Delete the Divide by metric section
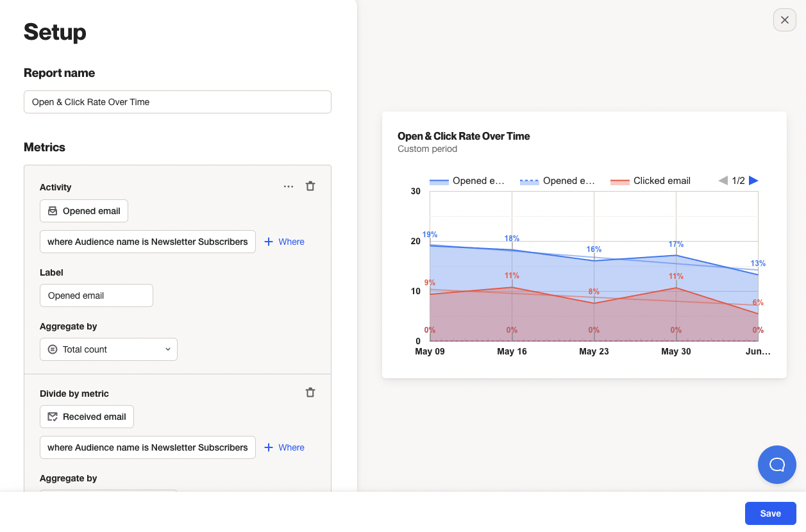 point(310,393)
